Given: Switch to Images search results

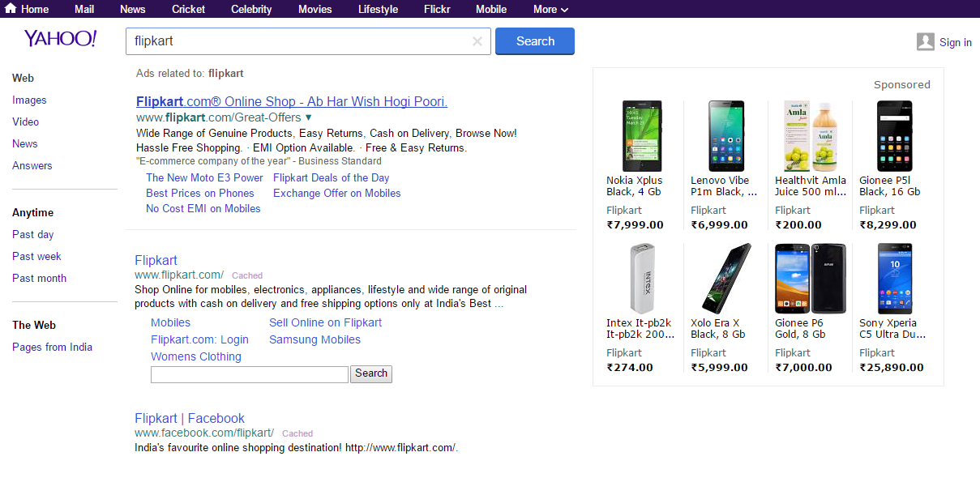Looking at the screenshot, I should click(x=29, y=100).
